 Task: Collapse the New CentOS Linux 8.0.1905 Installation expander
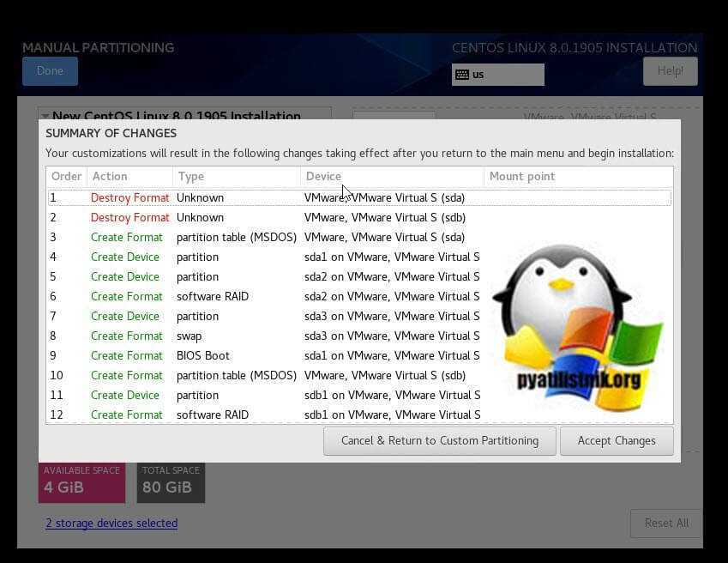45,115
